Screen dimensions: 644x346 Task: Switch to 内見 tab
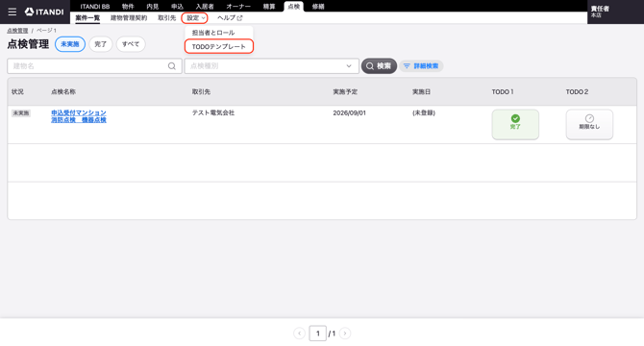pyautogui.click(x=153, y=7)
